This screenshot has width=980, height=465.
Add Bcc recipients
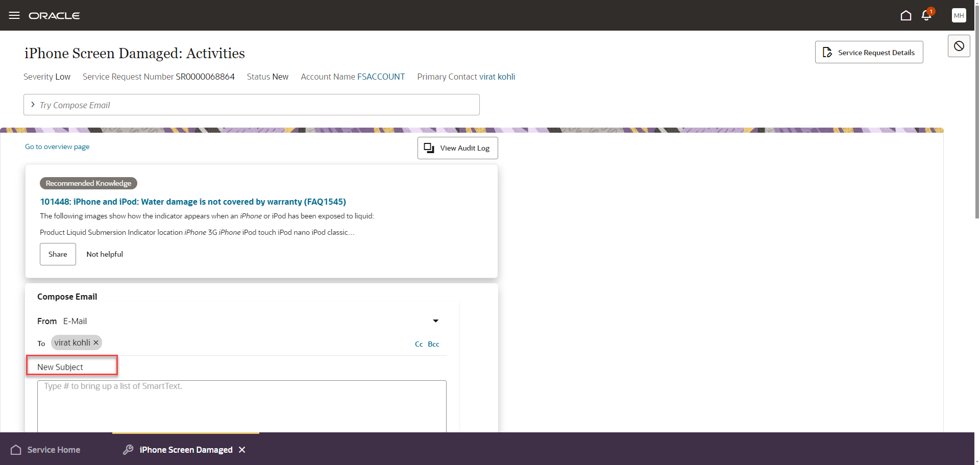click(433, 344)
